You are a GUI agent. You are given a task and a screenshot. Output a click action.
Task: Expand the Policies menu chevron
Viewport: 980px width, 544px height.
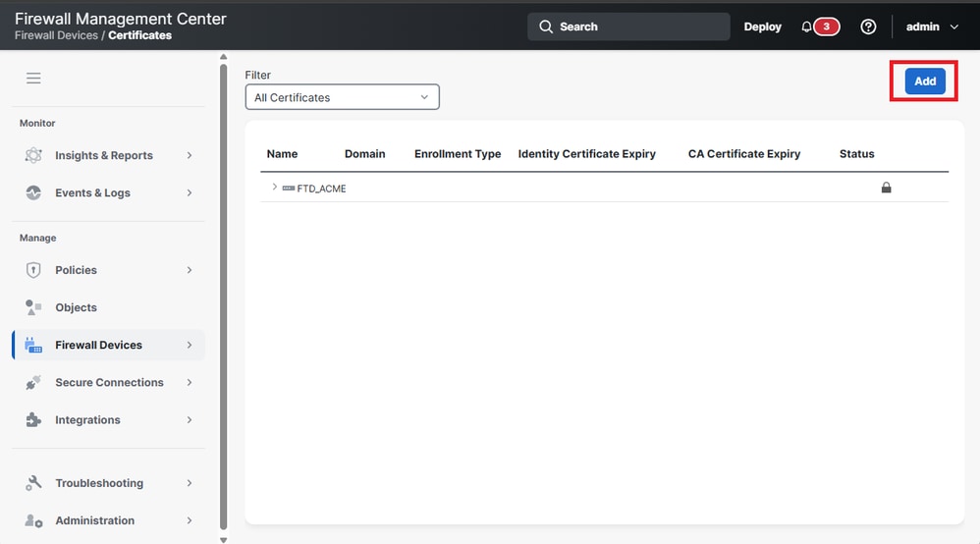coord(190,270)
